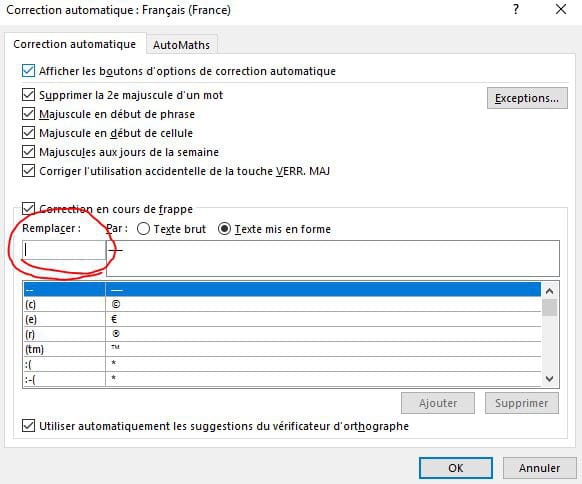Image resolution: width=582 pixels, height=484 pixels.
Task: Click inside the Remplacer input field
Action: (64, 250)
